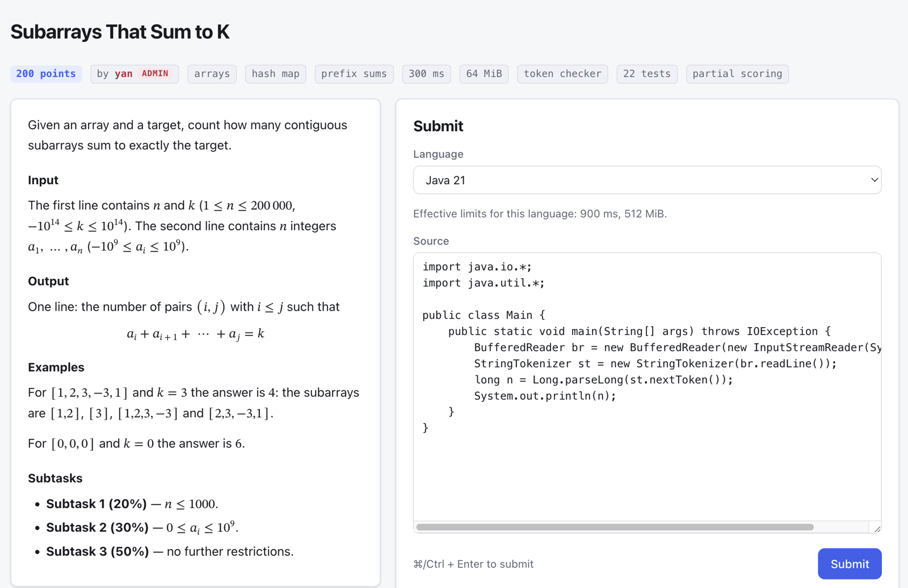Click the Source field label
The width and height of the screenshot is (908, 588).
pyautogui.click(x=431, y=241)
